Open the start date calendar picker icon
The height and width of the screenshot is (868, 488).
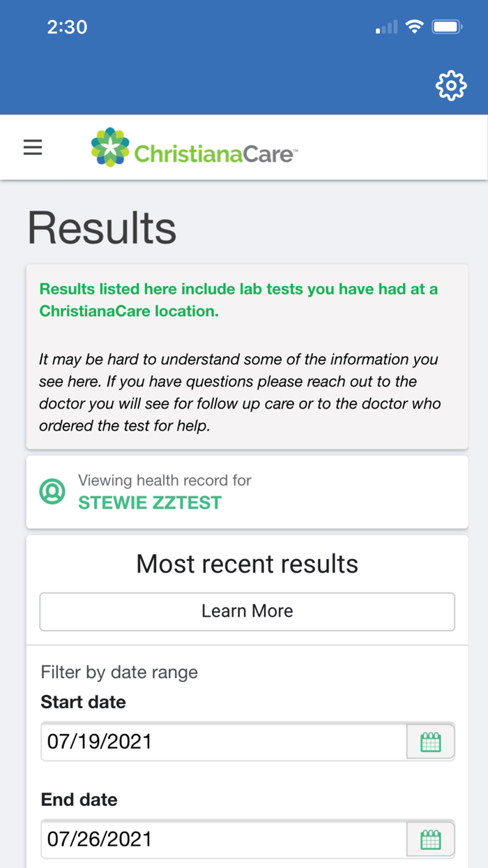pos(430,742)
